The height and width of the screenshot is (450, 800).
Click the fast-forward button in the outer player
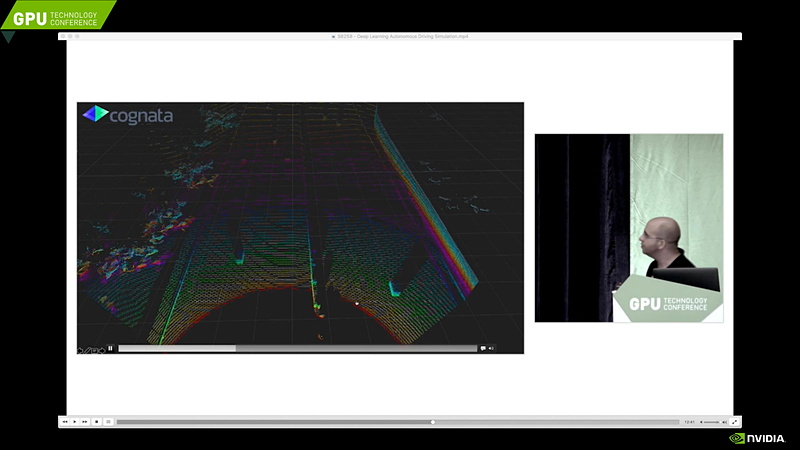(85, 422)
